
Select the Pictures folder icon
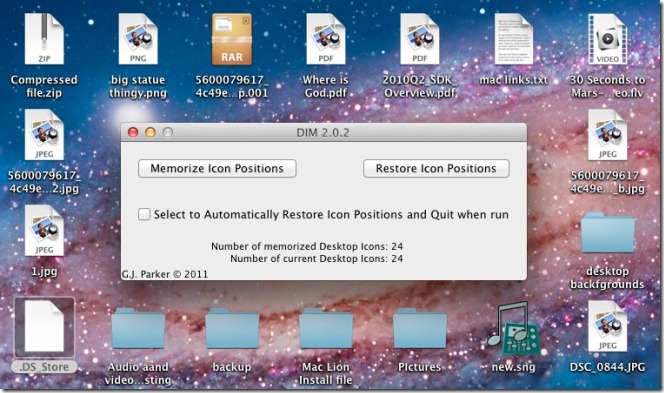point(420,329)
